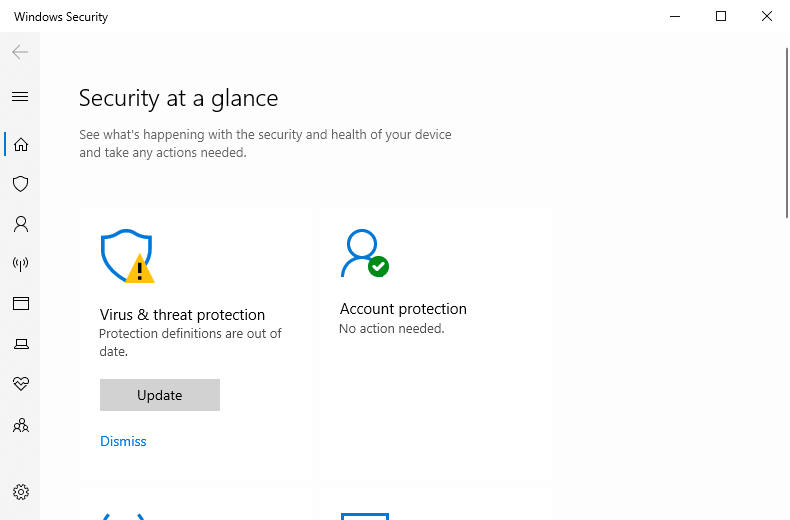Select the Home icon in sidebar
This screenshot has height=520, width=790.
[21, 145]
